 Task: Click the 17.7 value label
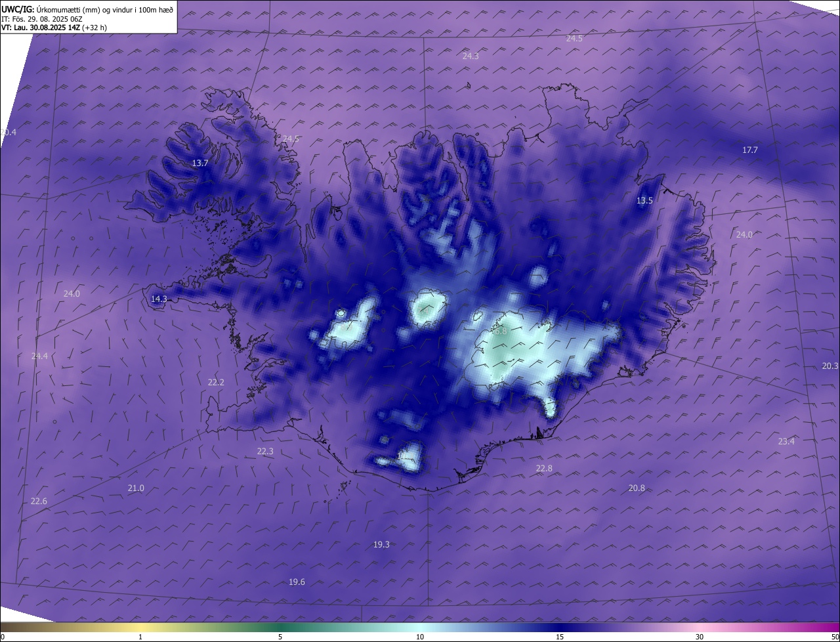[x=750, y=150]
